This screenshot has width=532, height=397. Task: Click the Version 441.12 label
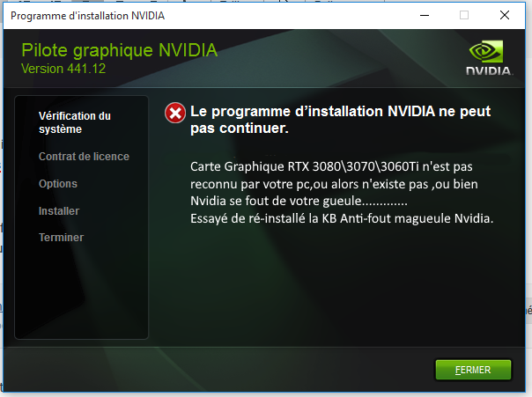point(63,69)
